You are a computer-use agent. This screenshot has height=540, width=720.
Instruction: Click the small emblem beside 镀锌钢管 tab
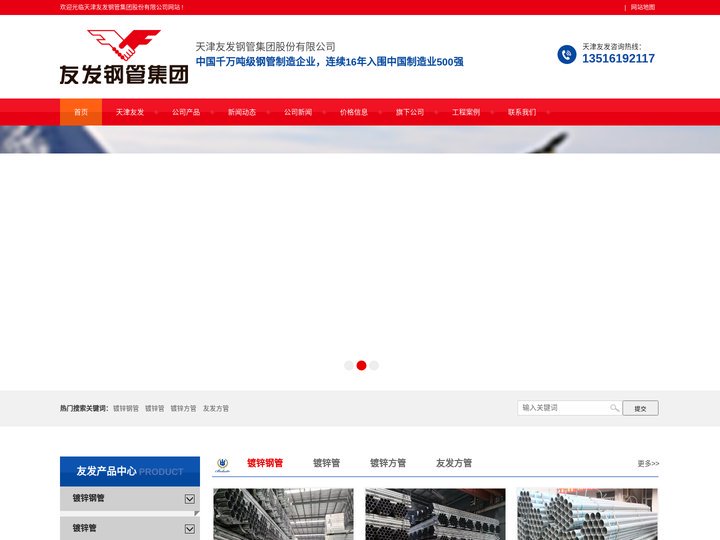click(x=223, y=465)
